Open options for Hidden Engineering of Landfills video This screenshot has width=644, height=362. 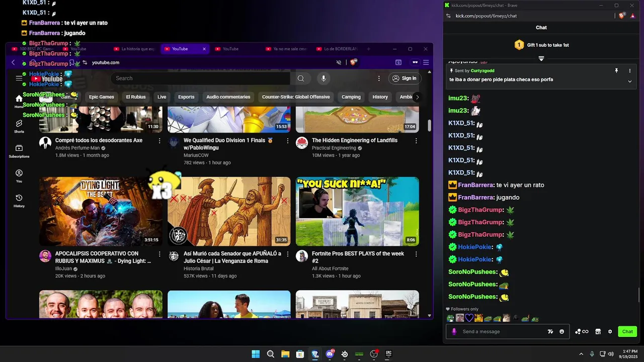(416, 141)
